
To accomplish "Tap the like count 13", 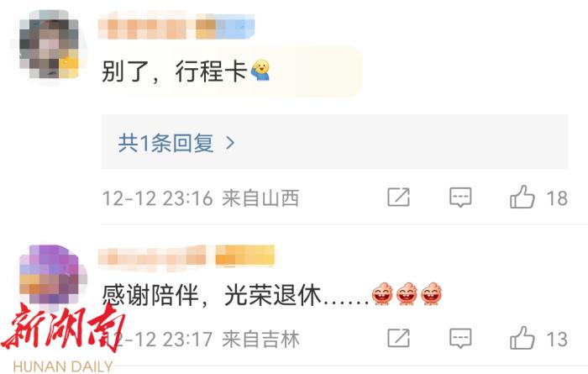I will point(556,340).
